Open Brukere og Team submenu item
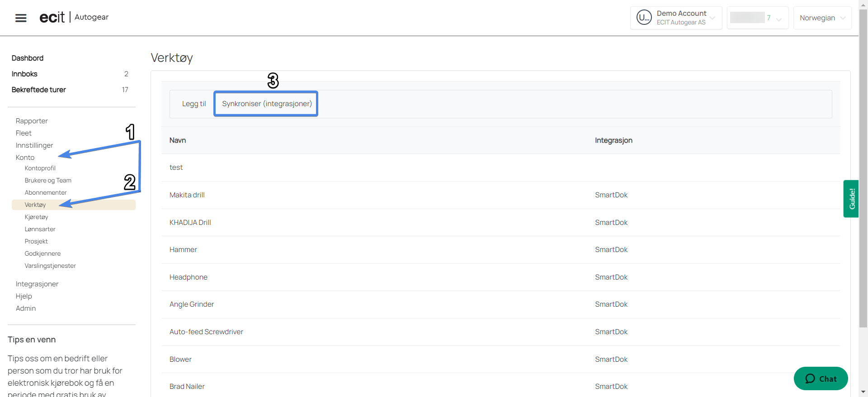The height and width of the screenshot is (397, 868). pyautogui.click(x=48, y=181)
